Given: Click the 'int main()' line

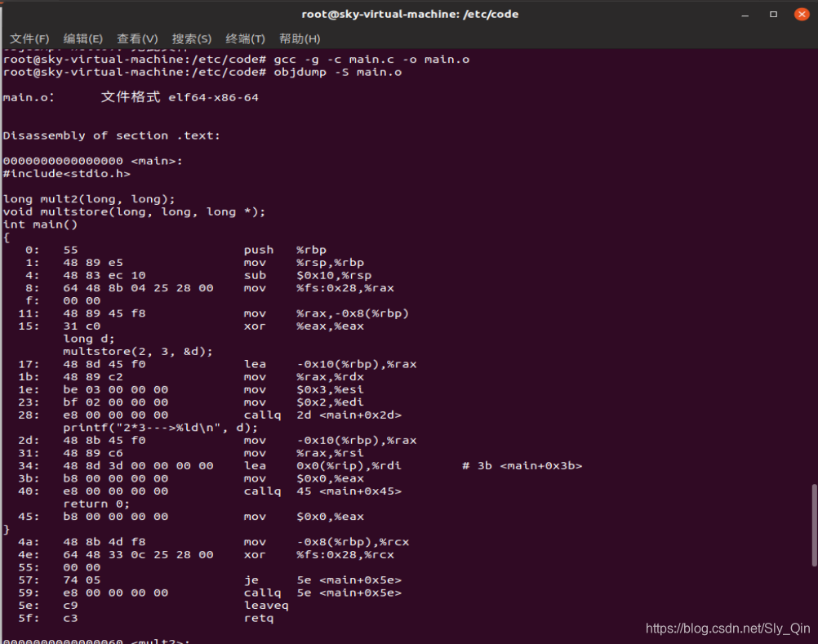Looking at the screenshot, I should (40, 224).
